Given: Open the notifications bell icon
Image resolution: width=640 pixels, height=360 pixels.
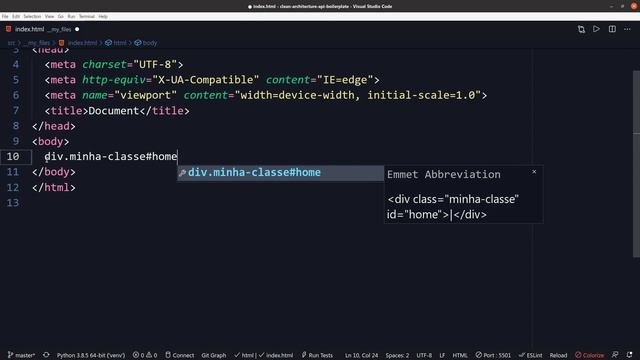Looking at the screenshot, I should pos(629,355).
